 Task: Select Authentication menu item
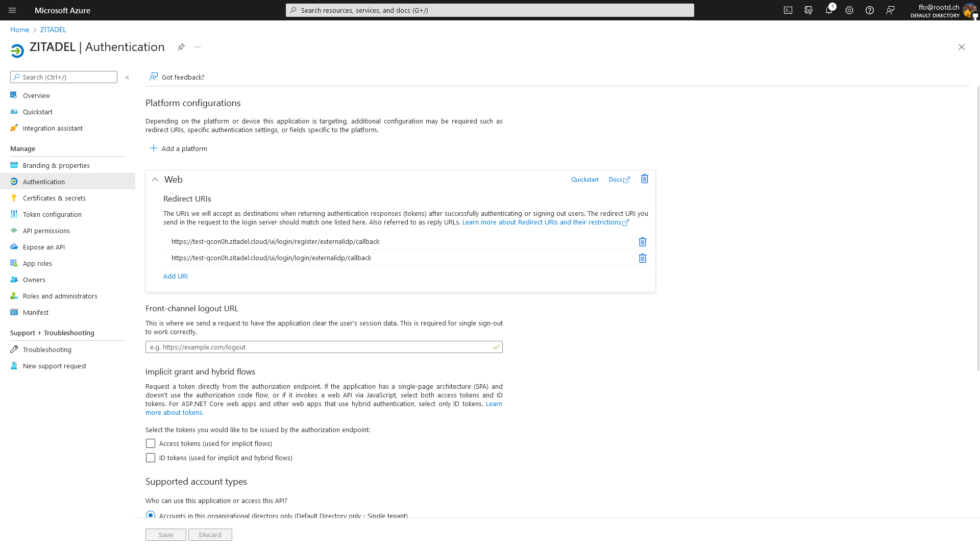click(67, 182)
